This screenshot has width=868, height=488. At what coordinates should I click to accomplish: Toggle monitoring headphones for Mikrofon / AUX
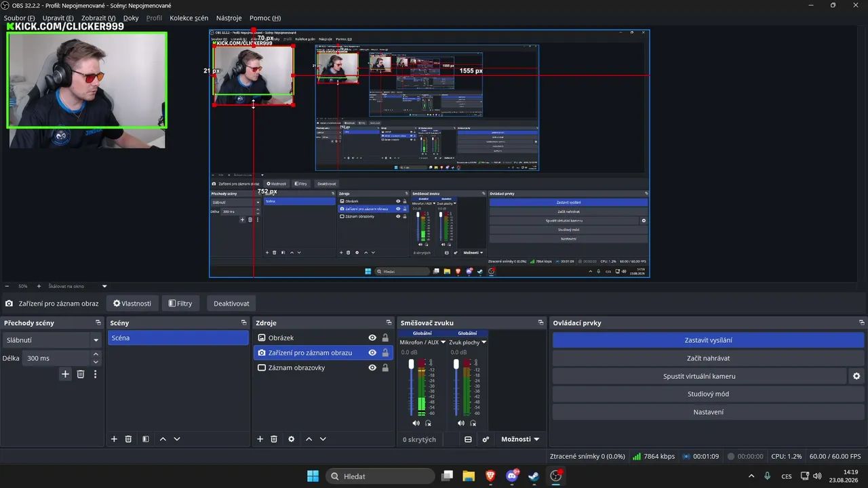point(428,423)
